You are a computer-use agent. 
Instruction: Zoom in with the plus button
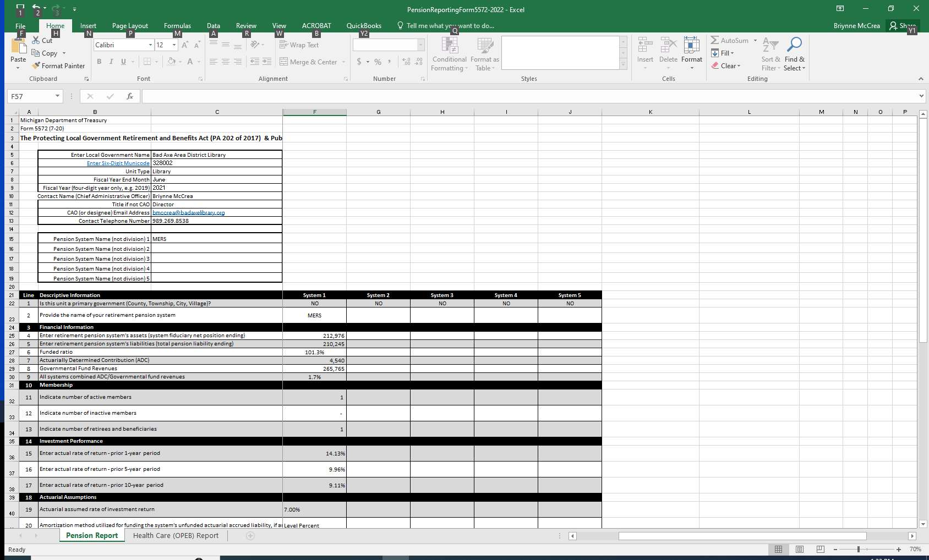[899, 549]
